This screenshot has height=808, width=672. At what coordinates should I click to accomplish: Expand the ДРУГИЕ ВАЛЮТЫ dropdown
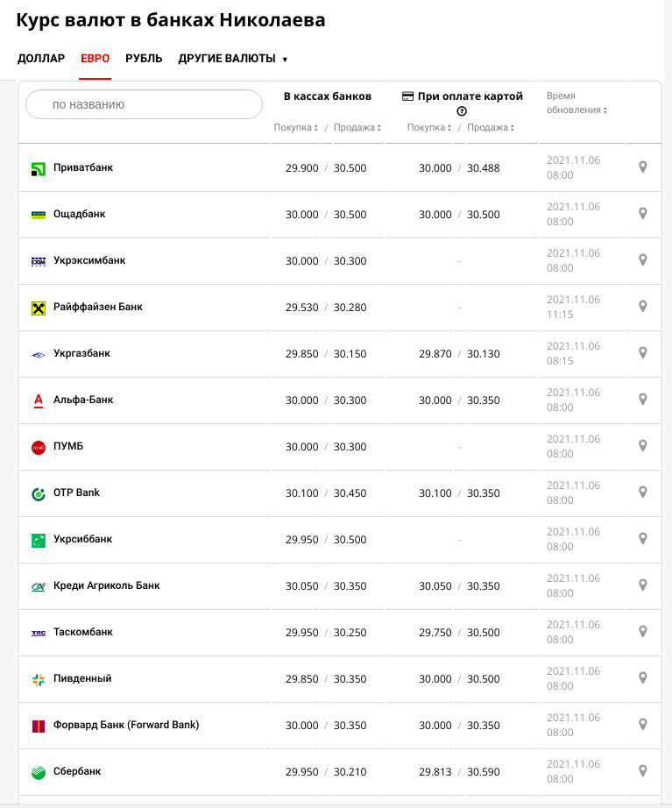pos(232,59)
